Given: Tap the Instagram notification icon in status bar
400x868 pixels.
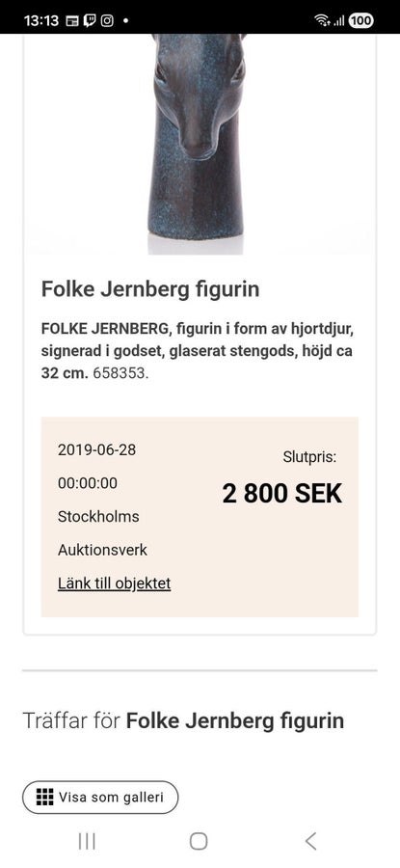Looking at the screenshot, I should (107, 21).
